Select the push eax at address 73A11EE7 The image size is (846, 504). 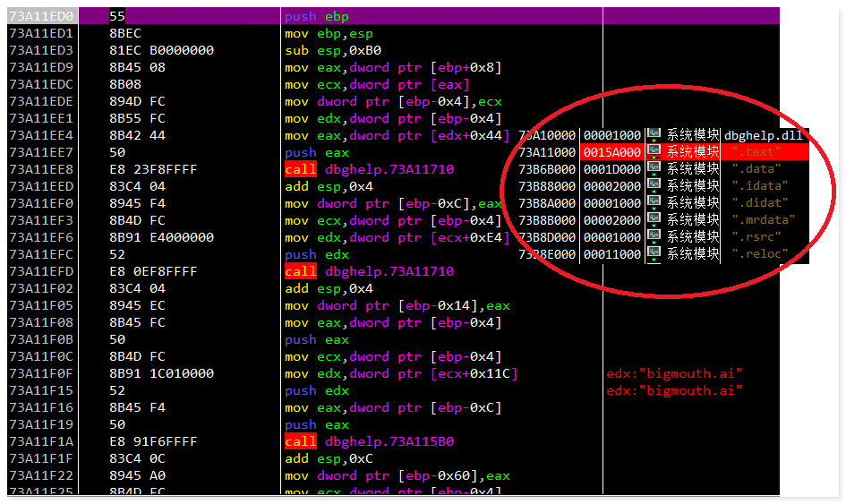[317, 152]
